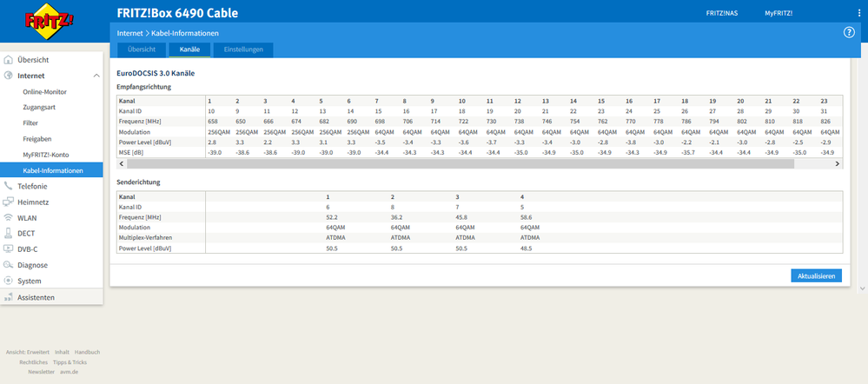Click the Assistenten icon
Screen dimensions: 868x384
(9, 298)
